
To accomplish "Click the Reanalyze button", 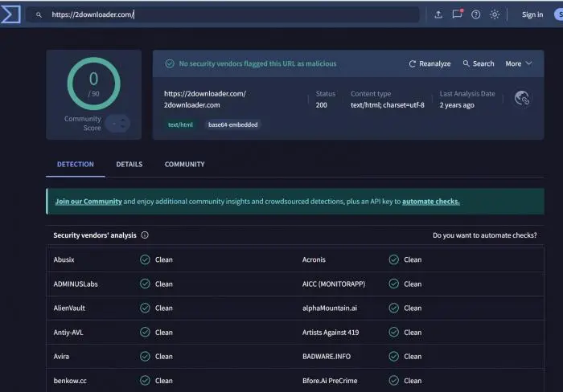I will [x=429, y=63].
